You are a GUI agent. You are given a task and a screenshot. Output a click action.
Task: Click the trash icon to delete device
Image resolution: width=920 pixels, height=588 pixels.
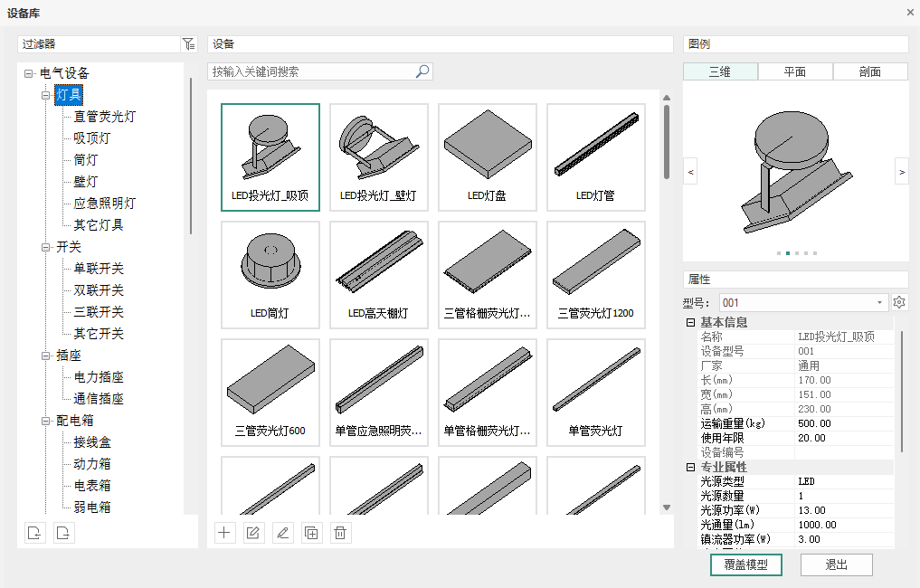(340, 533)
